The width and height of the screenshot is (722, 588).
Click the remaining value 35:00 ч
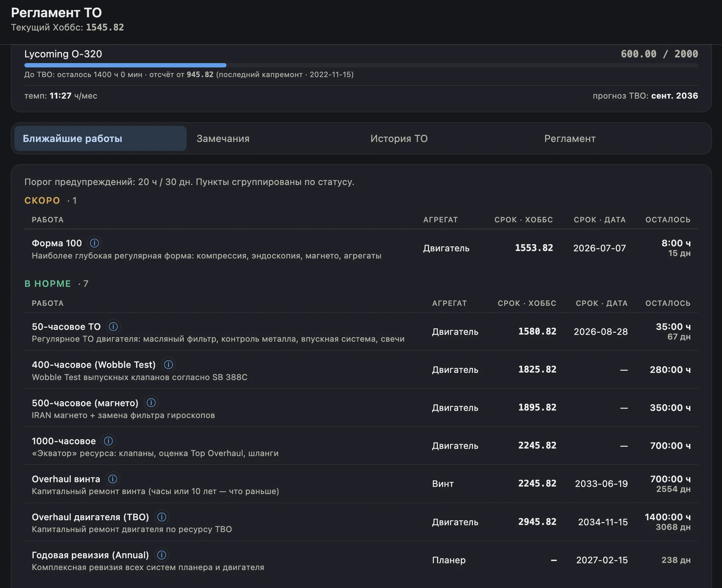click(x=673, y=326)
